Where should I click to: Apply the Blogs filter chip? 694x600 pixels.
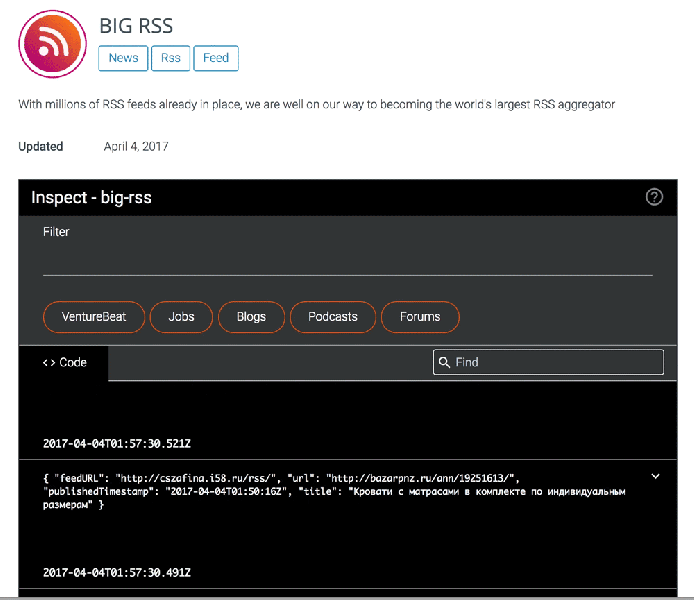[x=251, y=317]
